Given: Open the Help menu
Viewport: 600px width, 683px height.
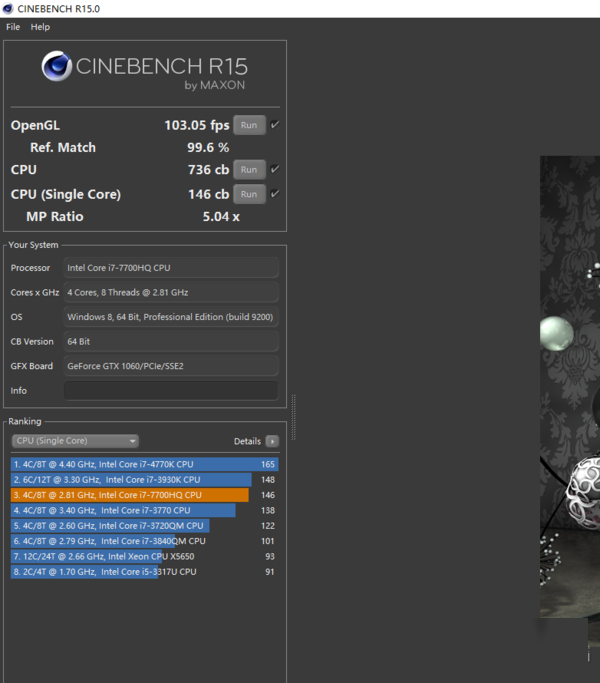Looking at the screenshot, I should coord(40,27).
